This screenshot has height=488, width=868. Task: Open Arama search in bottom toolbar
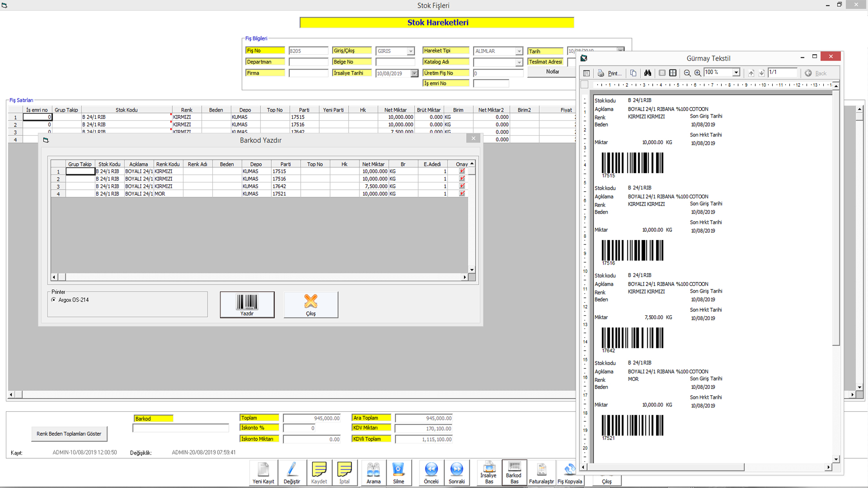tap(373, 473)
